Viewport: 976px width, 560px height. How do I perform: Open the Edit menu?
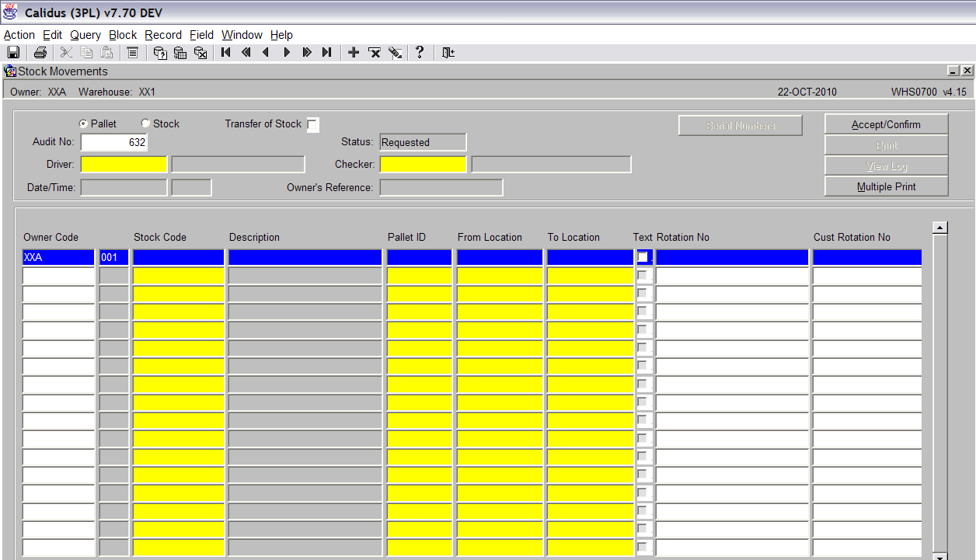click(x=52, y=35)
